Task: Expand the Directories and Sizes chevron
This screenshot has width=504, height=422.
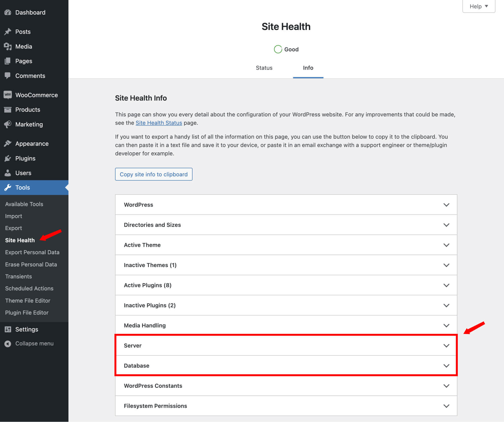Action: pos(446,225)
